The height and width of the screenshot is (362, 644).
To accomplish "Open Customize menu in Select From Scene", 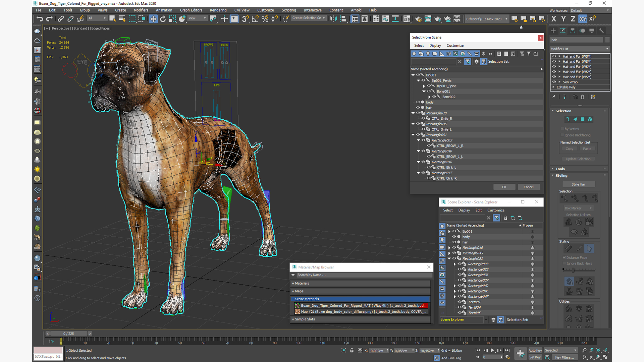I will [455, 46].
